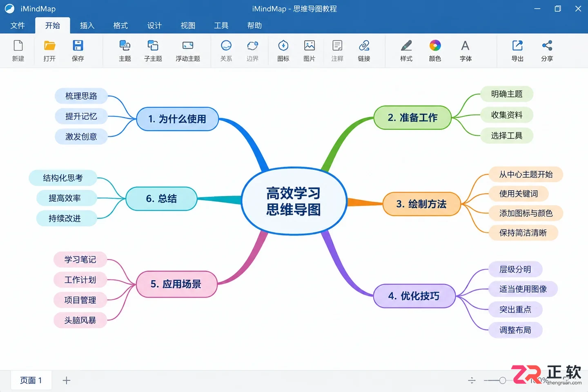Save the map with the 保存 icon
This screenshot has width=588, height=392.
point(78,45)
